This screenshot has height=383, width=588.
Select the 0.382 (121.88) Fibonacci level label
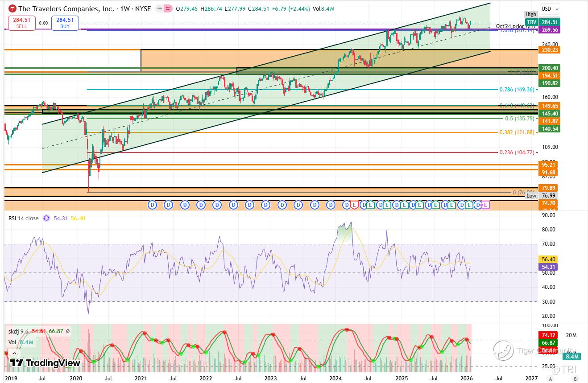pos(517,132)
